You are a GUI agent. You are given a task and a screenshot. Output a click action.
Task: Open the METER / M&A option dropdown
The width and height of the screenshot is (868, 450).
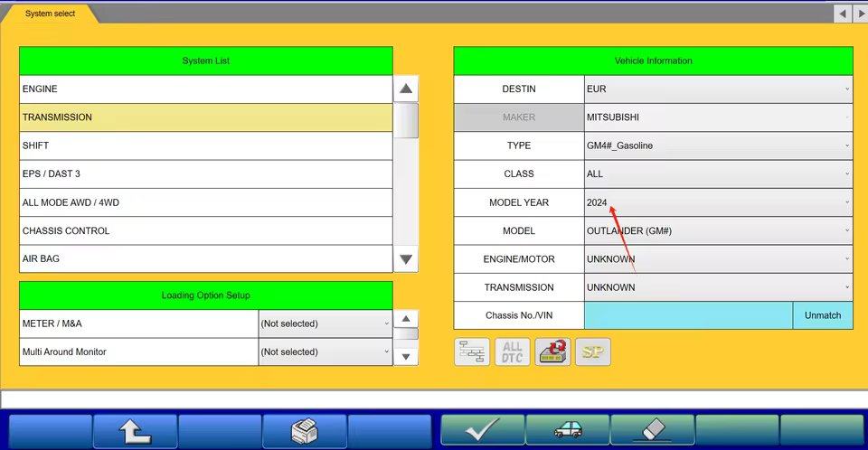coord(325,323)
